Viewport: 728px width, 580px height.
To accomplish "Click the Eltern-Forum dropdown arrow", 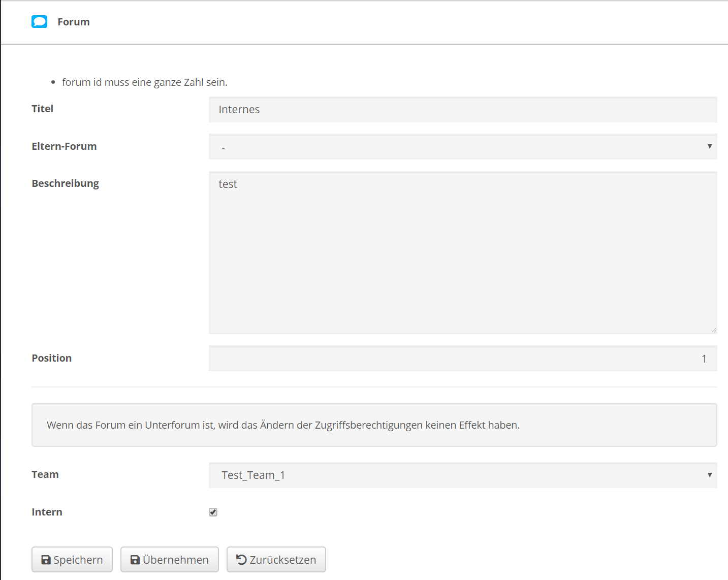I will click(x=710, y=147).
